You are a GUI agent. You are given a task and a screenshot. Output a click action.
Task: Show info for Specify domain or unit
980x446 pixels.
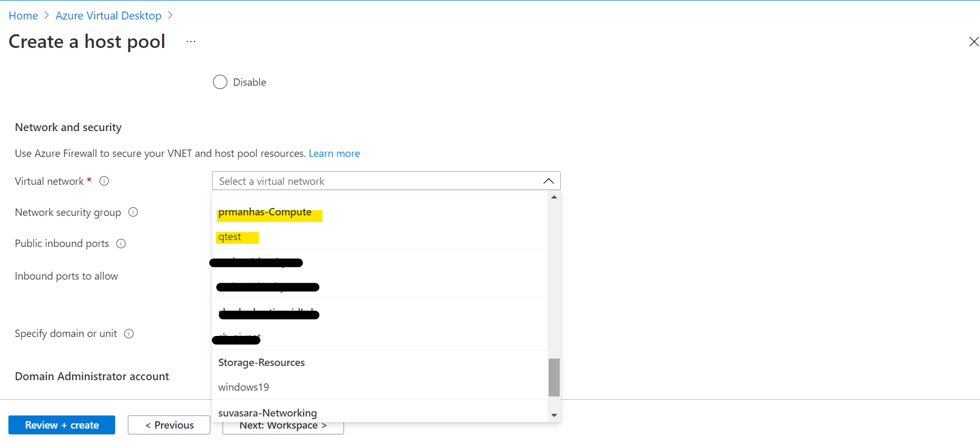[129, 333]
